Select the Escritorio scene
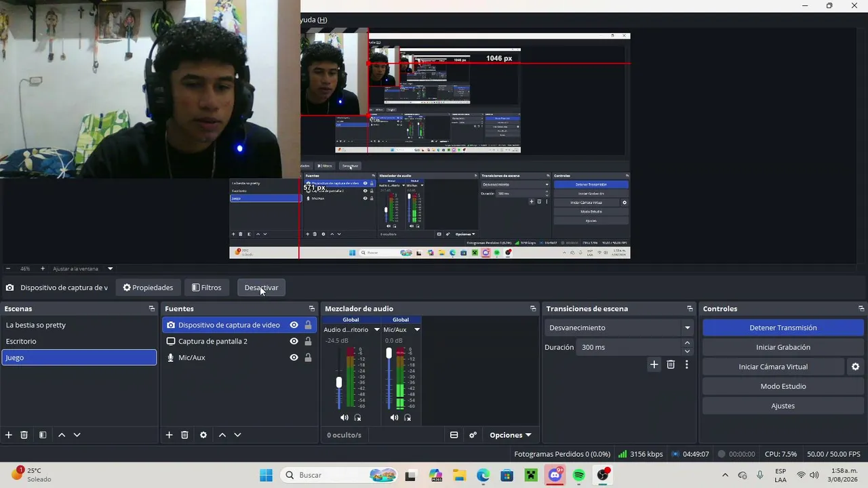This screenshot has width=868, height=488. tap(79, 342)
